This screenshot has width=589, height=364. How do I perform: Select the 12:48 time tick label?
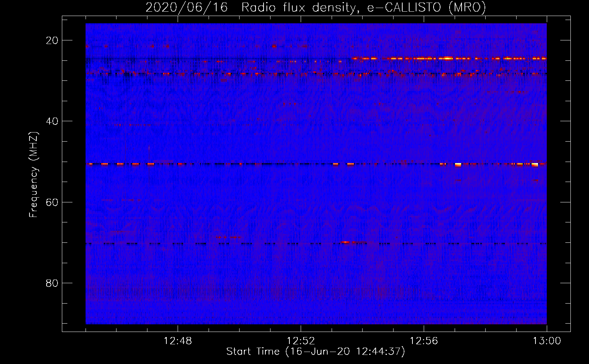pyautogui.click(x=178, y=341)
